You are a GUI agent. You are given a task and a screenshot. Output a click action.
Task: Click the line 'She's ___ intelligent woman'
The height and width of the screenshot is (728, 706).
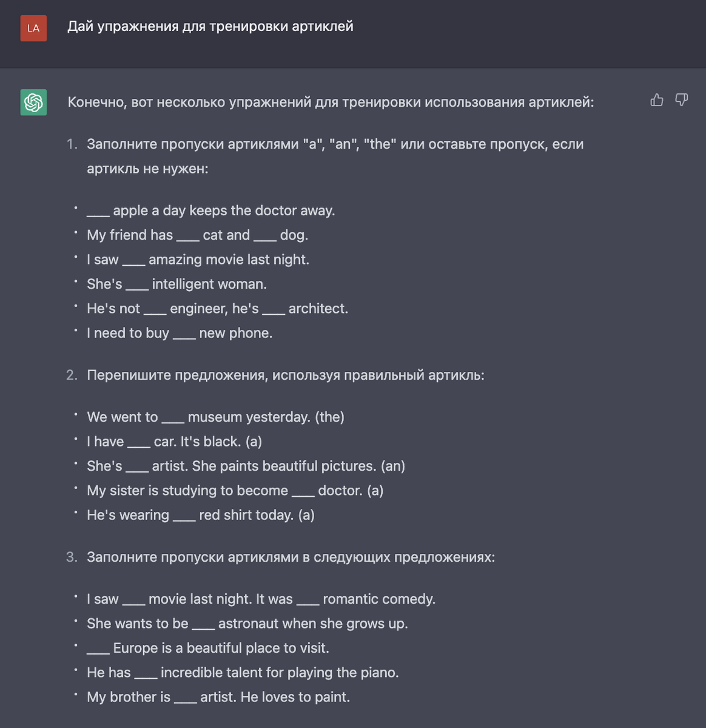pos(177,284)
